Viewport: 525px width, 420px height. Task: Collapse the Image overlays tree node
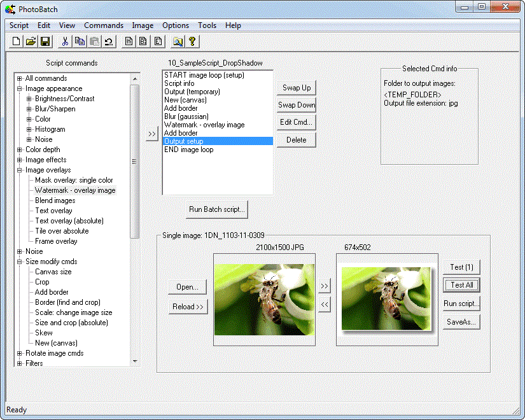(20, 170)
